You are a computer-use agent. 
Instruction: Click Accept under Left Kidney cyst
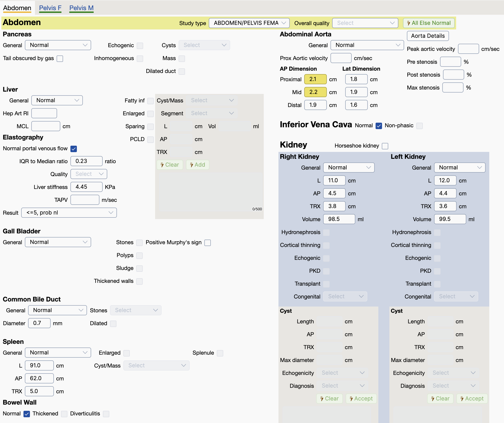[472, 399]
